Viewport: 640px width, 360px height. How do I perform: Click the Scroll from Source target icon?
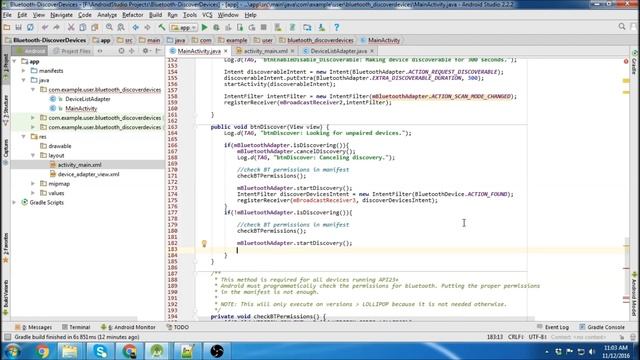point(121,51)
